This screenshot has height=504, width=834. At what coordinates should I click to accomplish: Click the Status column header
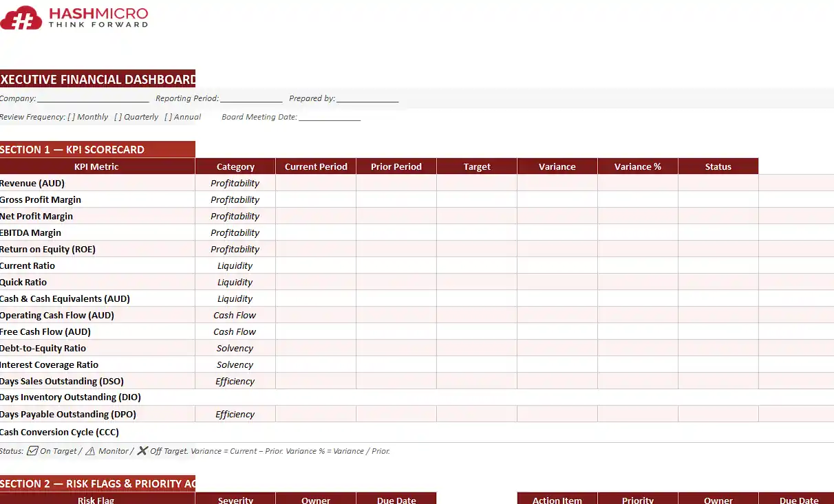tap(718, 166)
